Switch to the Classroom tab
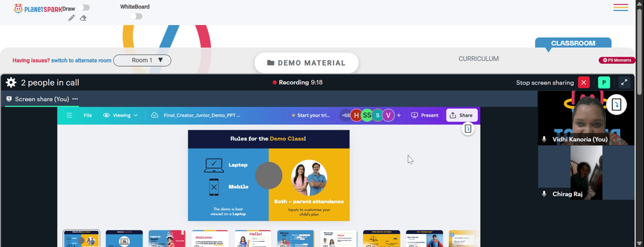The height and width of the screenshot is (247, 644). coord(573,43)
